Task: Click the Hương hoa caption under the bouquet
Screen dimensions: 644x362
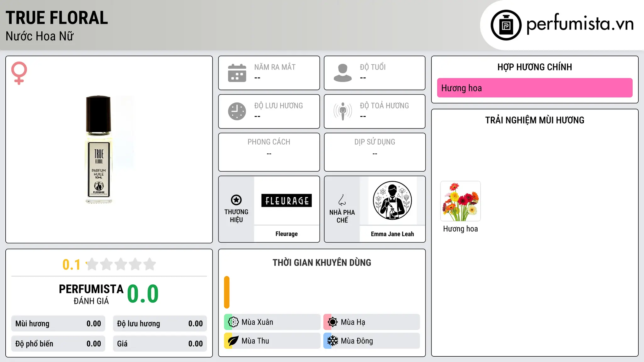Action: tap(460, 229)
